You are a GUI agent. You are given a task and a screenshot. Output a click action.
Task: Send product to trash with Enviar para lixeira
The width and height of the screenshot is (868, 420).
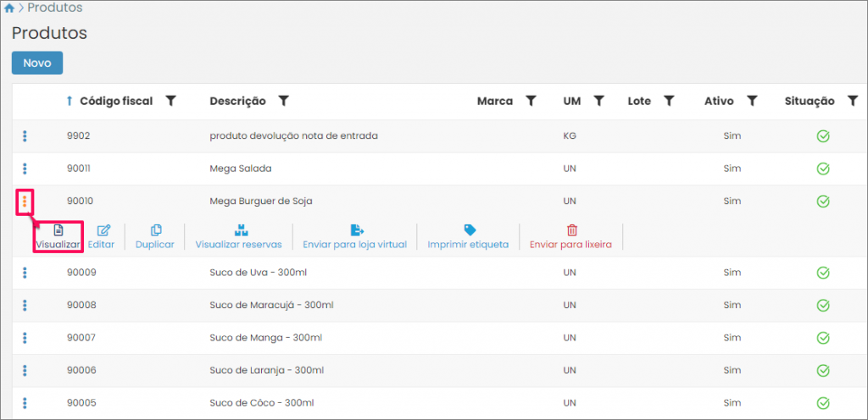tap(570, 236)
